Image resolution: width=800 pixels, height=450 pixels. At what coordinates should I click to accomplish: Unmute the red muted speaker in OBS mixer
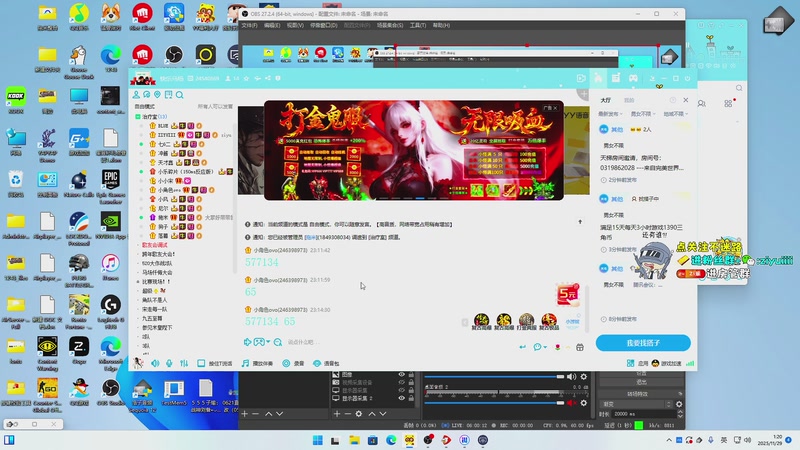571,403
